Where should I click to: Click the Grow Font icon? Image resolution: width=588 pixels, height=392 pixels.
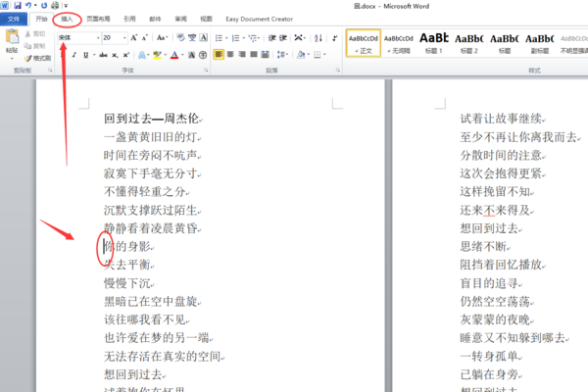(x=134, y=37)
